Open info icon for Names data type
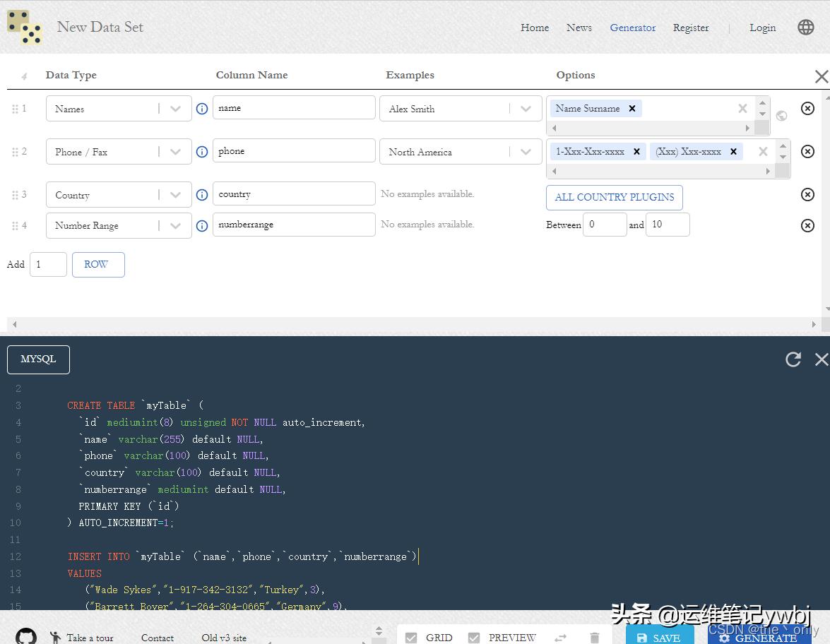 (x=202, y=109)
